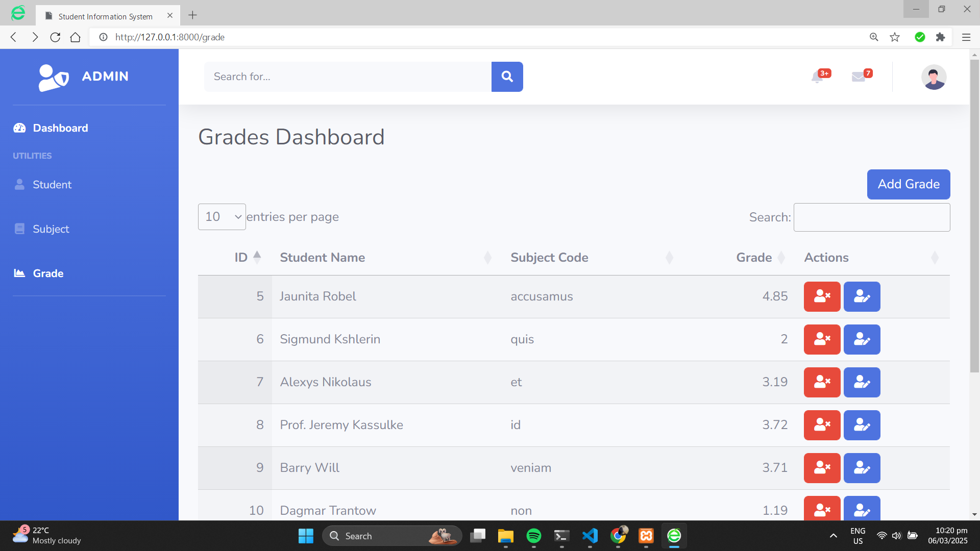Open Student page from sidebar
The height and width of the screenshot is (551, 980).
(x=52, y=185)
